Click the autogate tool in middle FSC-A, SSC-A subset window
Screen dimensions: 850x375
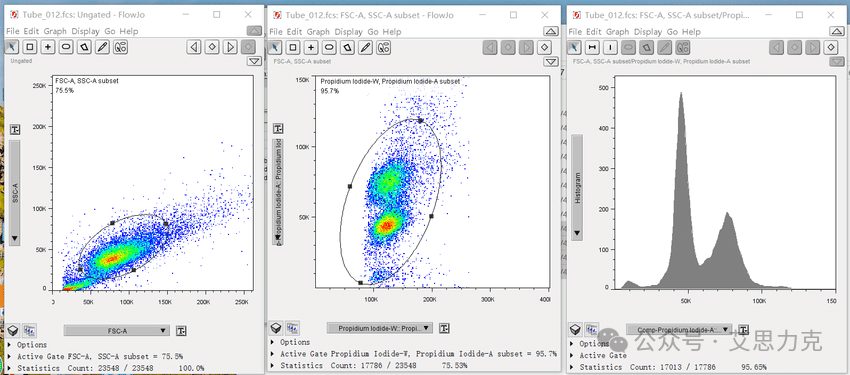tap(383, 47)
